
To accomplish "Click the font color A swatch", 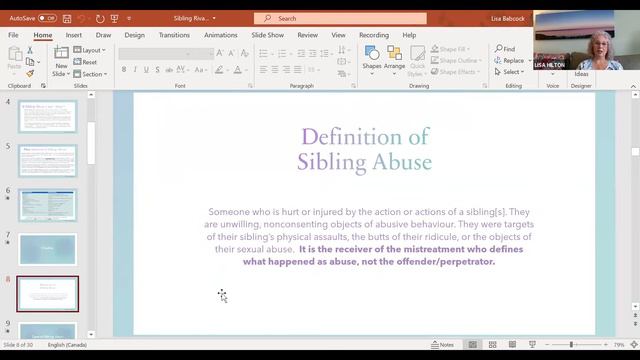I will click(x=238, y=70).
